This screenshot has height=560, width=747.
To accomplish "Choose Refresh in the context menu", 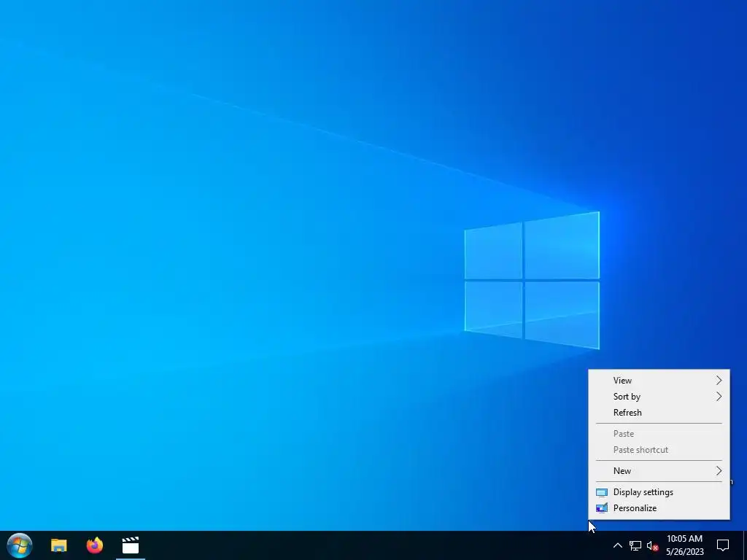I will pyautogui.click(x=659, y=413).
